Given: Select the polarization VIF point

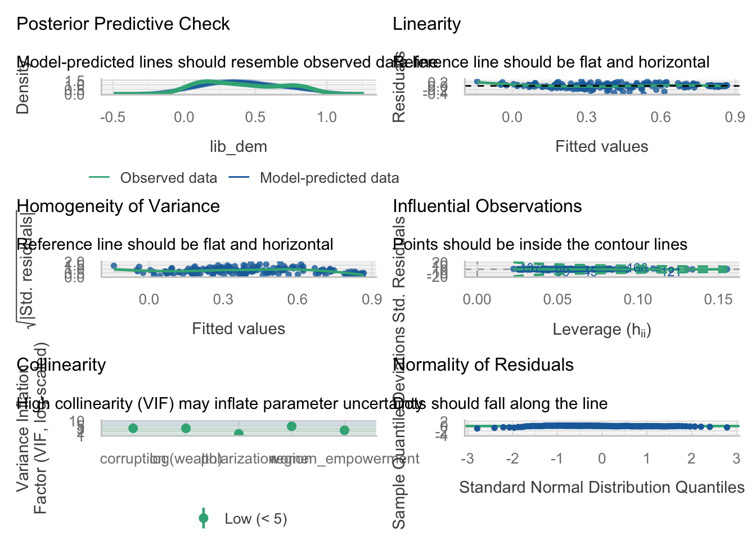Looking at the screenshot, I should [238, 434].
